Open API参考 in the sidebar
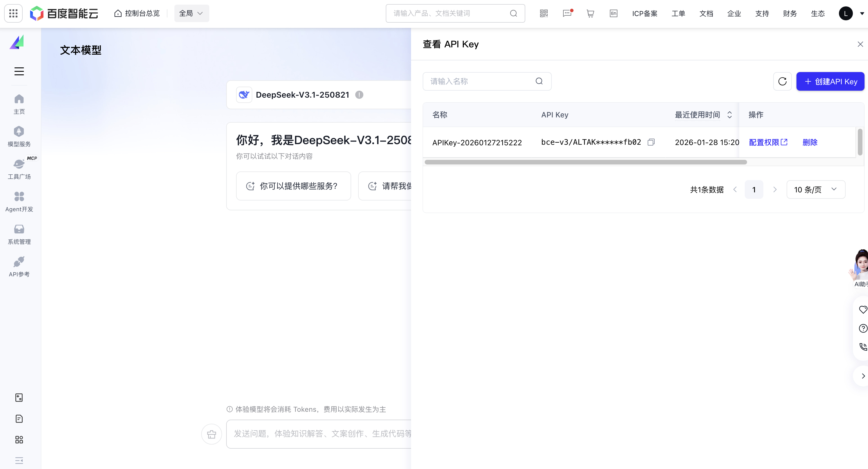Image resolution: width=868 pixels, height=469 pixels. 19,266
